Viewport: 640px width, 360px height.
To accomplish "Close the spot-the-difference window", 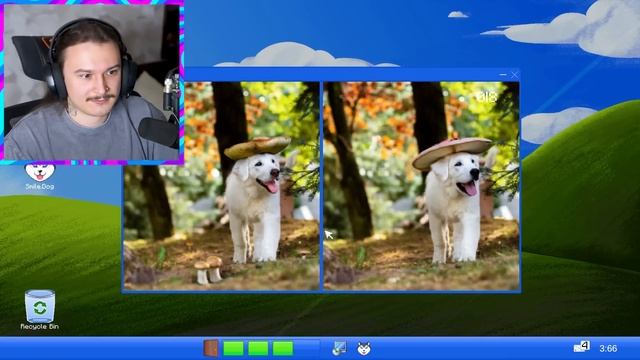I will 514,75.
